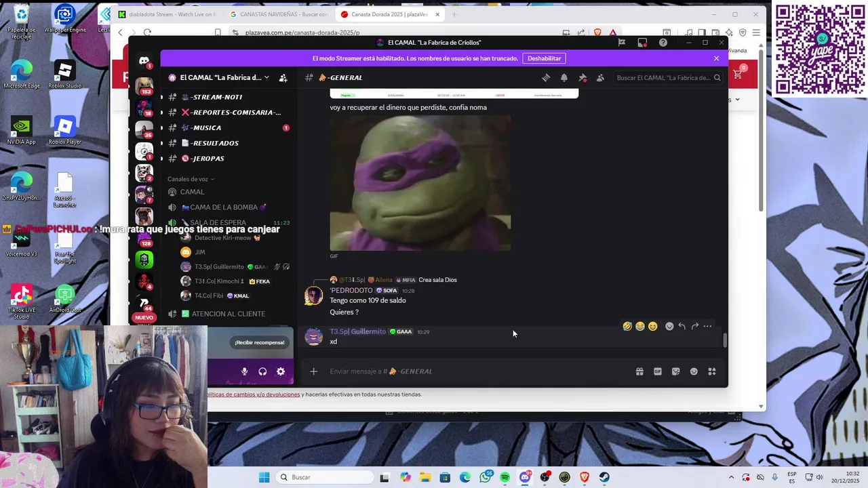Viewport: 868px width, 488px height.
Task: Open WhatsApp from the taskbar
Action: tap(486, 477)
